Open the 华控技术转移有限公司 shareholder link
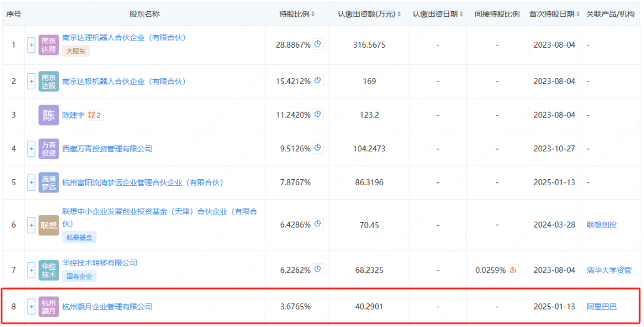Image resolution: width=644 pixels, height=327 pixels. click(100, 263)
